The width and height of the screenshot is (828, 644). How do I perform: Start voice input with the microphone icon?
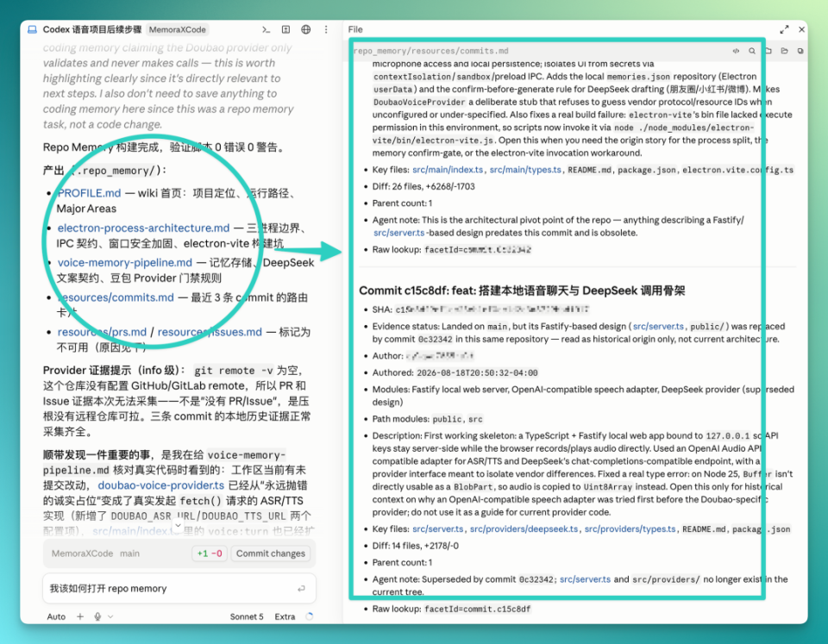click(x=97, y=616)
